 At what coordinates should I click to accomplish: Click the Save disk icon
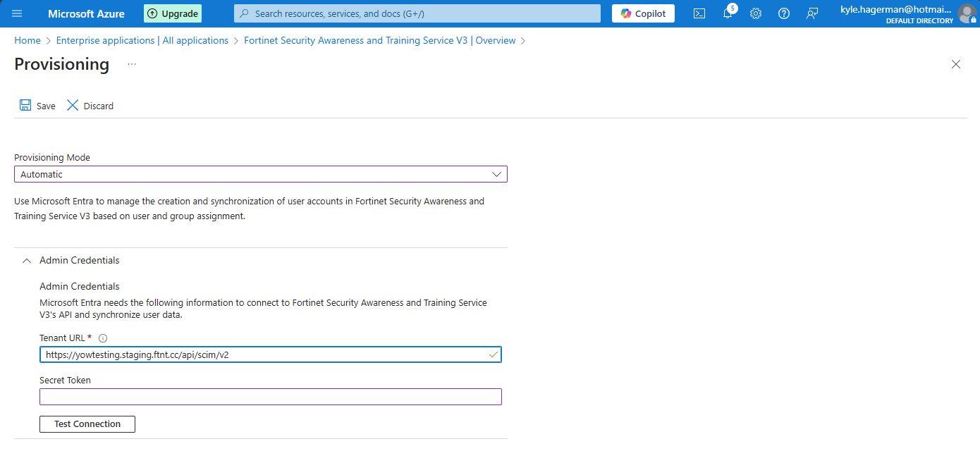click(x=25, y=105)
